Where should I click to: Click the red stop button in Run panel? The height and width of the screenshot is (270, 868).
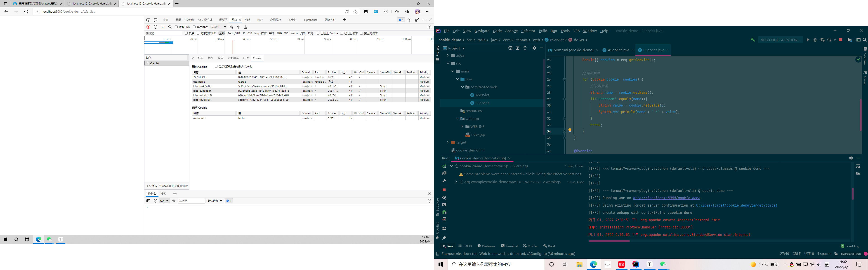point(444,190)
